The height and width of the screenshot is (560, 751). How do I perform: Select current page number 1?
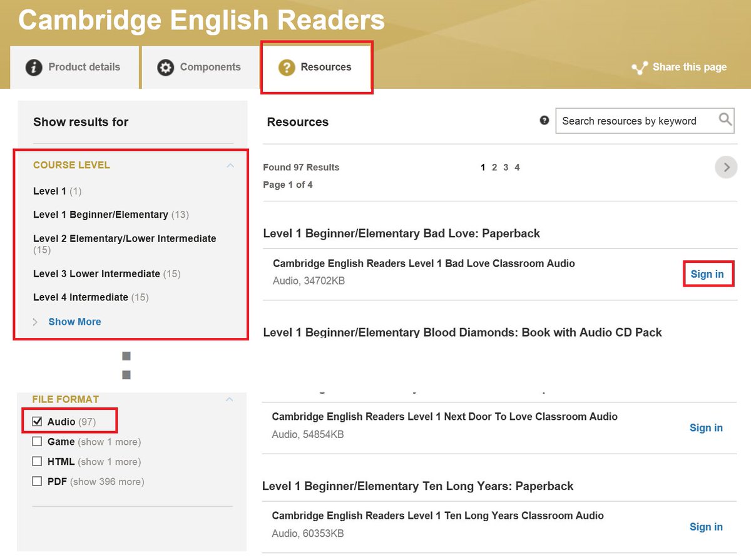(x=483, y=167)
